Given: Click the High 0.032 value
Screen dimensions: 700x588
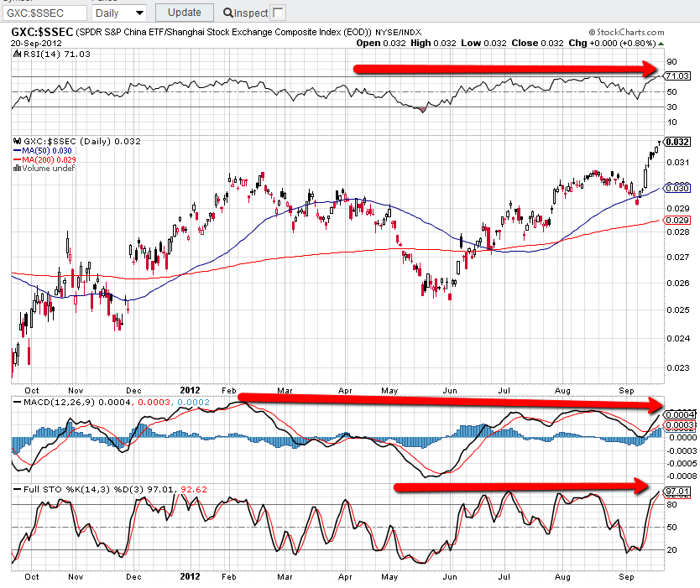Looking at the screenshot, I should click(x=433, y=44).
